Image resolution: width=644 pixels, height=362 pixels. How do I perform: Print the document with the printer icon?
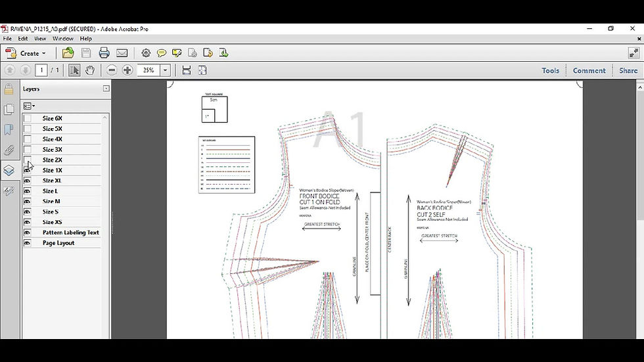coord(104,53)
